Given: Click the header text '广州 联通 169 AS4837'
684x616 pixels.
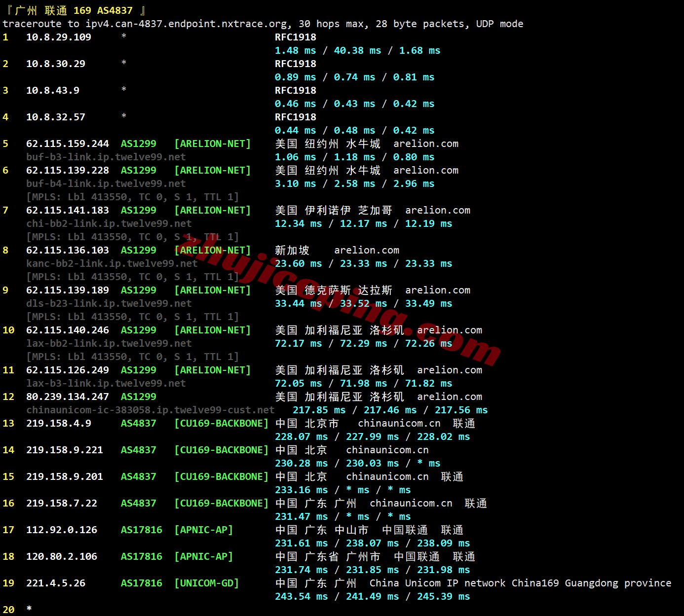Looking at the screenshot, I should click(74, 10).
